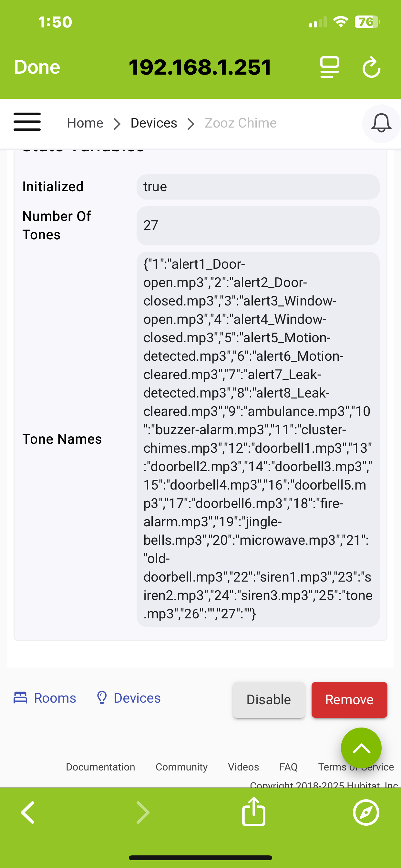Navigate to Devices in breadcrumb
Image resolution: width=401 pixels, height=868 pixels.
pyautogui.click(x=154, y=123)
